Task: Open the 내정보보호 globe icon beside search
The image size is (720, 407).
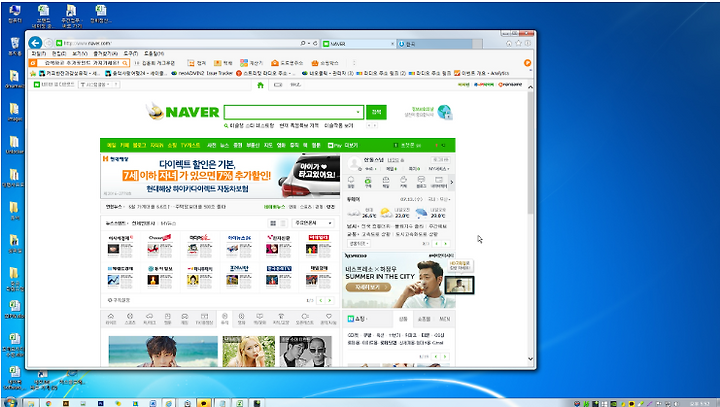Action: [x=444, y=112]
